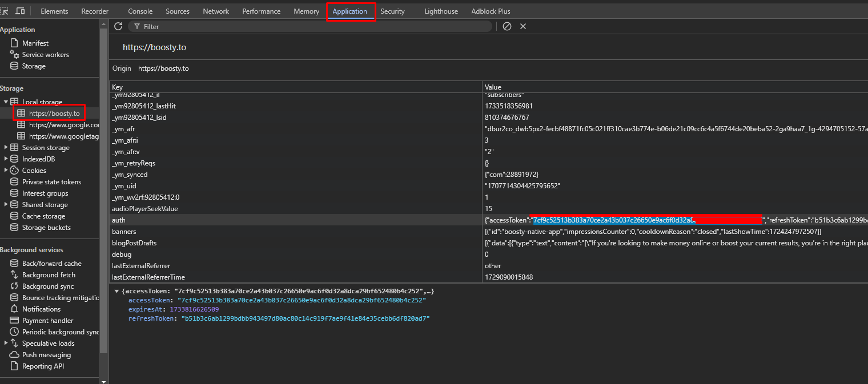
Task: Click the Key column header
Action: pyautogui.click(x=117, y=87)
